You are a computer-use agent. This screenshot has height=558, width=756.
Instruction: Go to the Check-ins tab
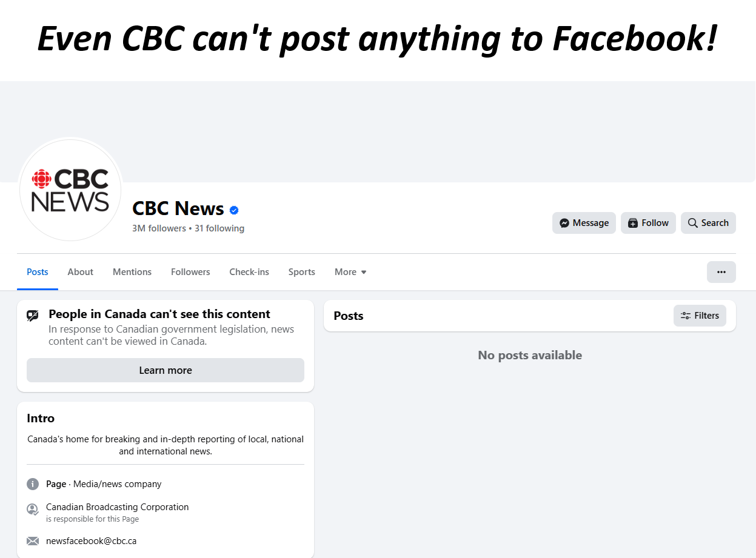249,272
